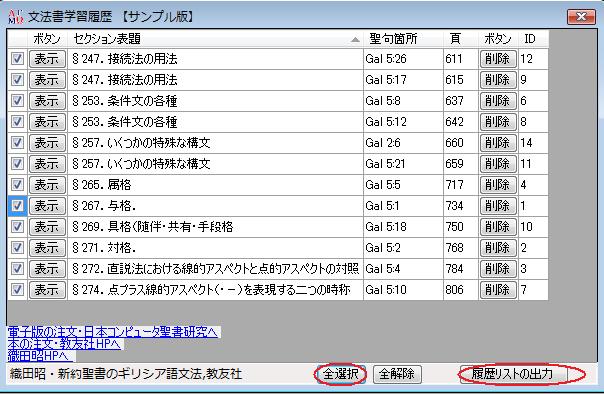Click the 全選択 button
Screen dimensions: 604x394
pos(341,374)
